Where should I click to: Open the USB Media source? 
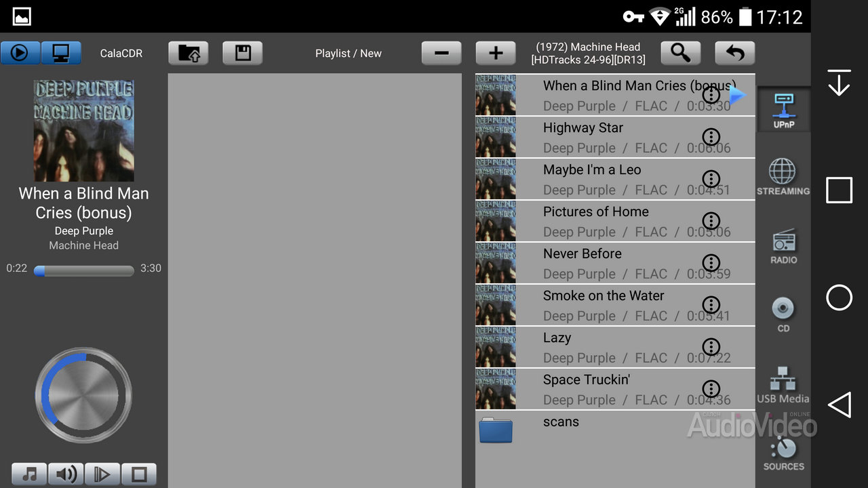point(783,385)
